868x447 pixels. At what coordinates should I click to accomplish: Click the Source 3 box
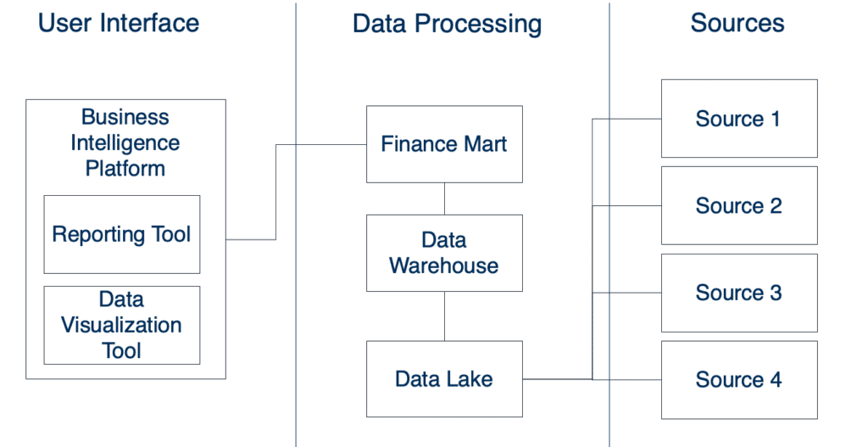(739, 293)
